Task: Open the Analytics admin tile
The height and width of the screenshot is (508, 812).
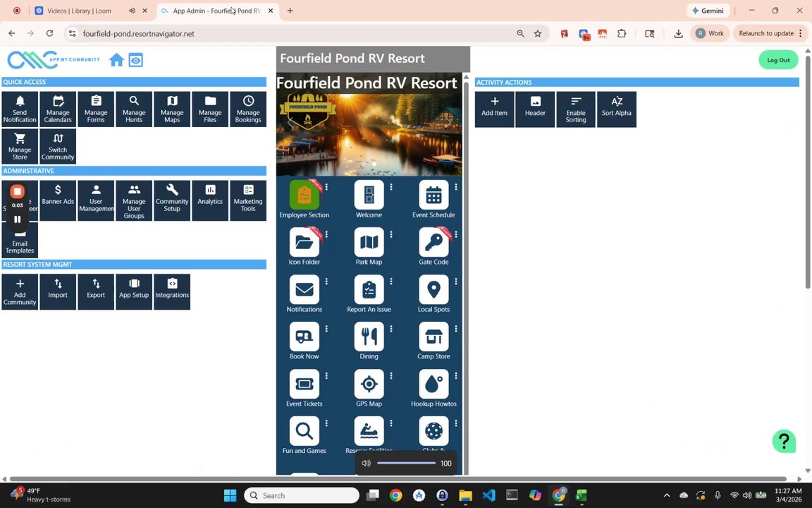Action: coord(210,200)
